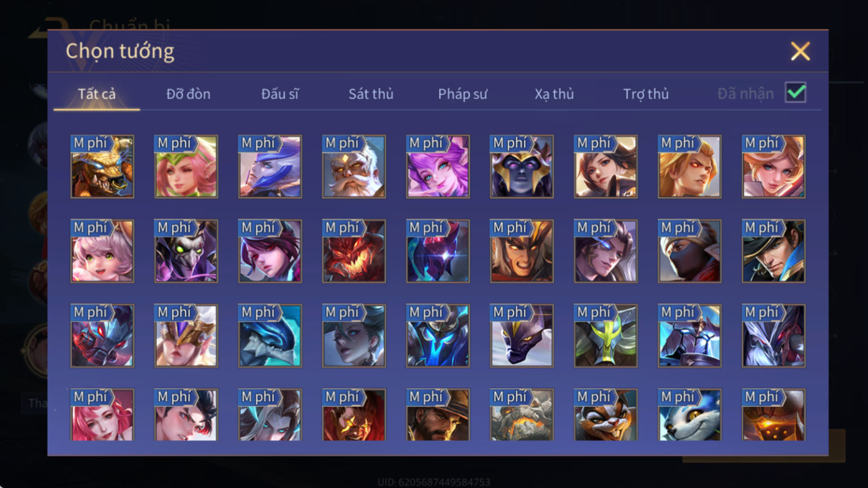Image resolution: width=868 pixels, height=488 pixels.
Task: Pick the purple-haired fairy girl hero
Action: tap(438, 166)
